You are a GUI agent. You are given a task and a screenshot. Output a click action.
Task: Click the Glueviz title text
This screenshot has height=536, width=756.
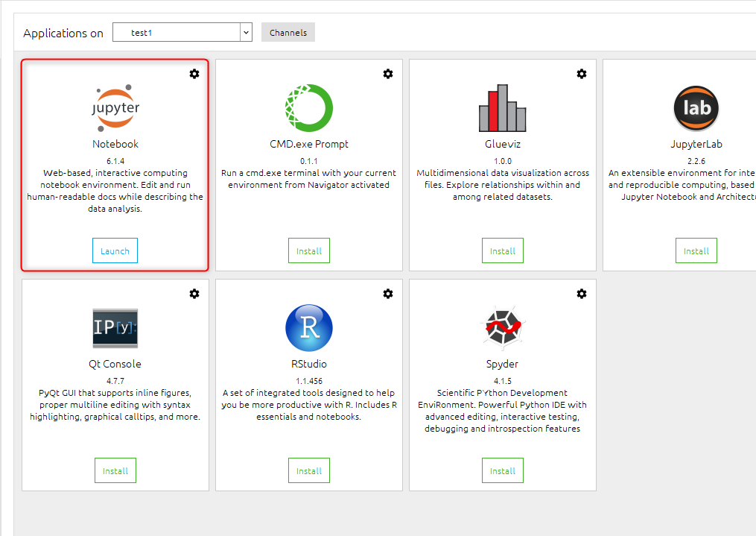pos(503,144)
